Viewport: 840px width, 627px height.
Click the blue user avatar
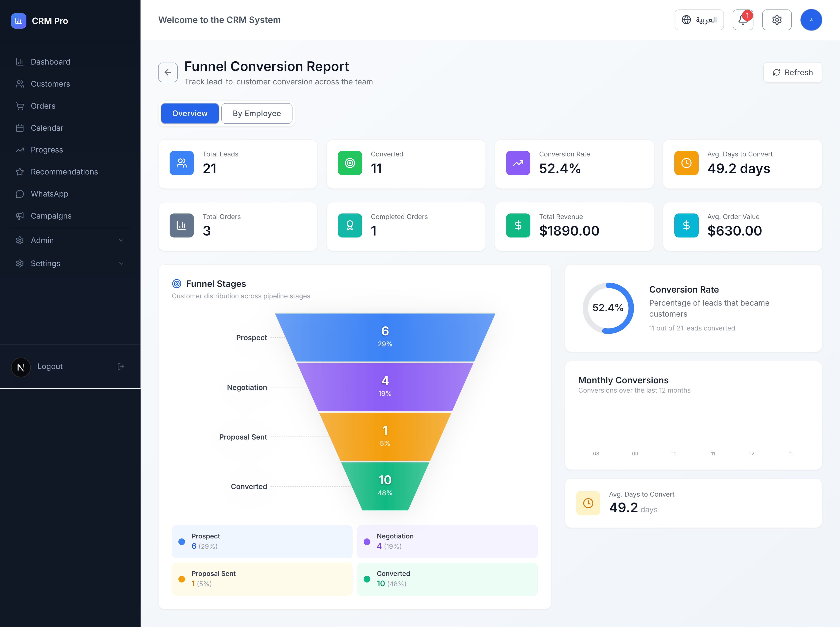click(x=811, y=20)
